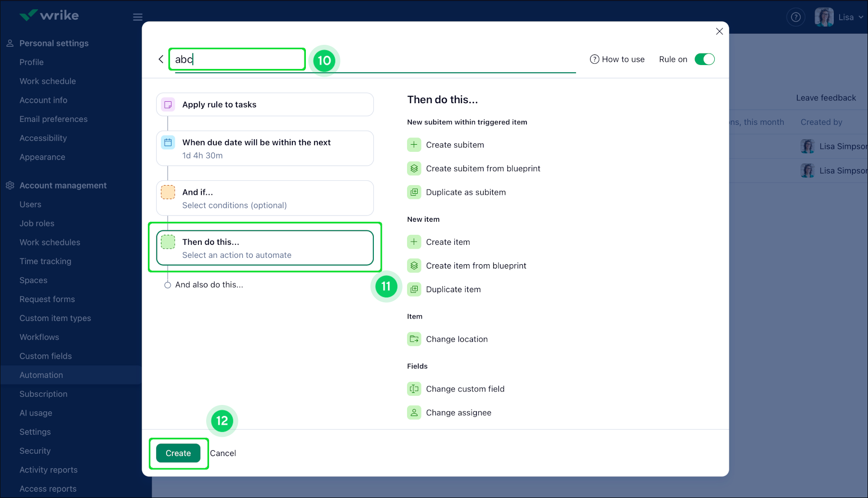Click the Create item from blueprint icon
This screenshot has width=868, height=498.
[x=414, y=266]
